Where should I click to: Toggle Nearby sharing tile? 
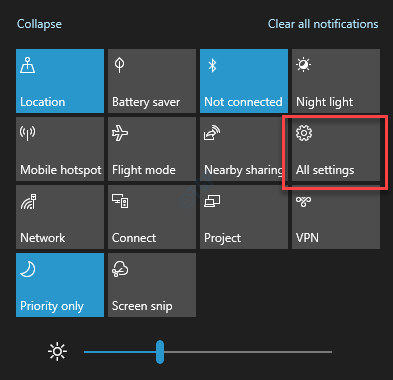244,149
